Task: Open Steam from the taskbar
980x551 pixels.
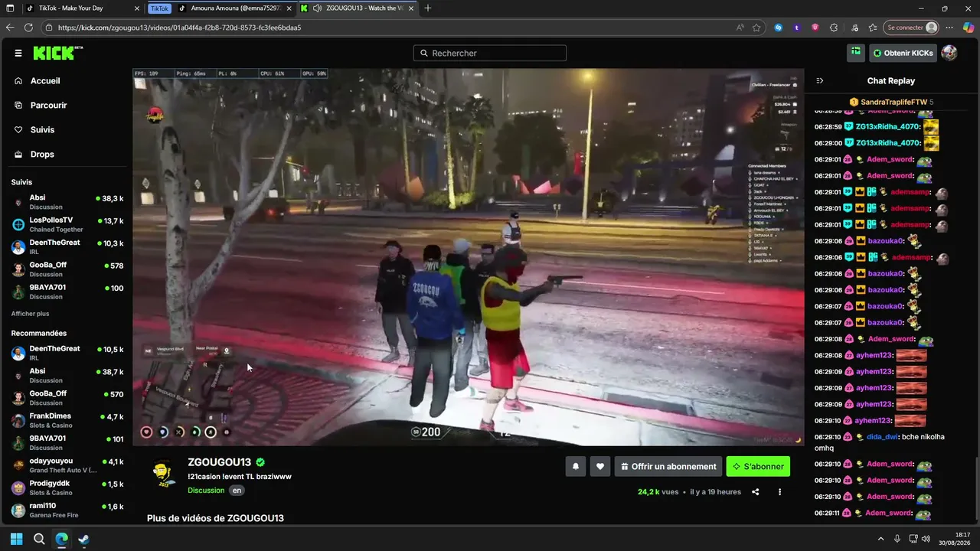Action: (83, 539)
